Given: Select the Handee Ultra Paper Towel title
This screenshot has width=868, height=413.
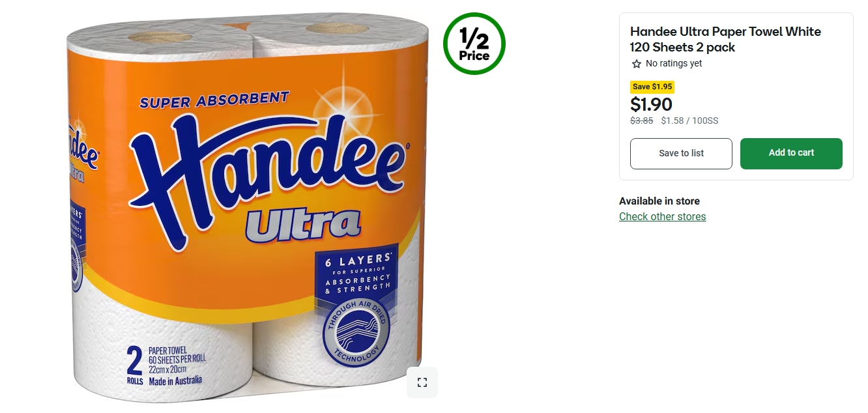Looking at the screenshot, I should tap(725, 39).
